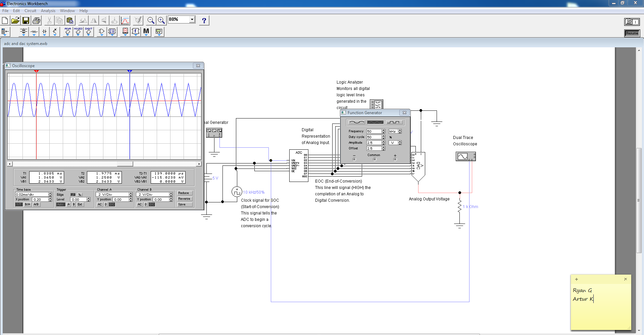644x335 pixels.
Task: Create a new circuit file
Action: click(x=5, y=20)
